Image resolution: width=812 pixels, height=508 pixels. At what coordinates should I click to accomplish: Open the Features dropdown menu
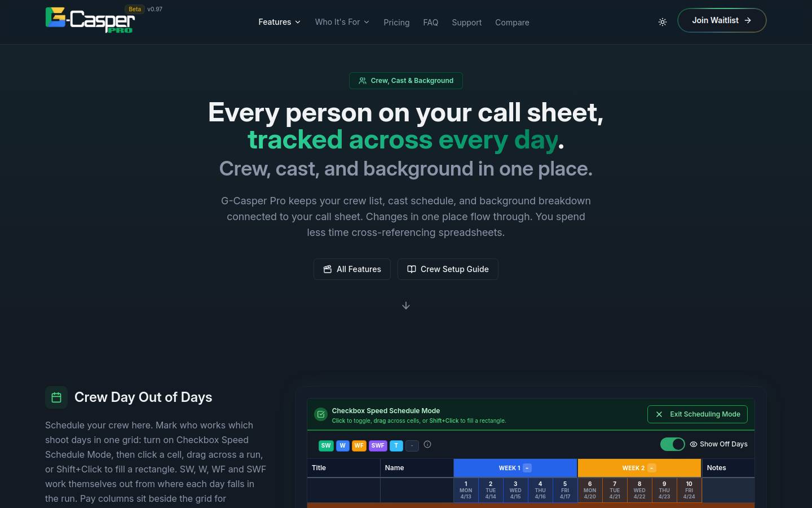279,22
